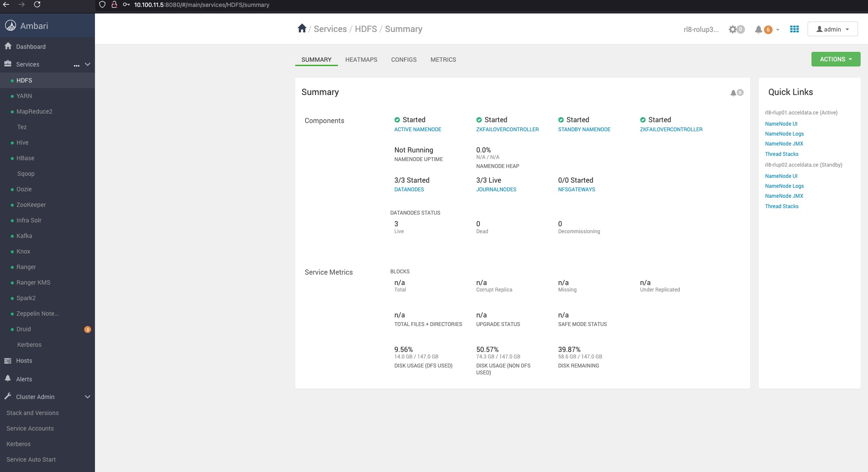Open the admin user dropdown
This screenshot has width=868, height=472.
click(x=832, y=29)
